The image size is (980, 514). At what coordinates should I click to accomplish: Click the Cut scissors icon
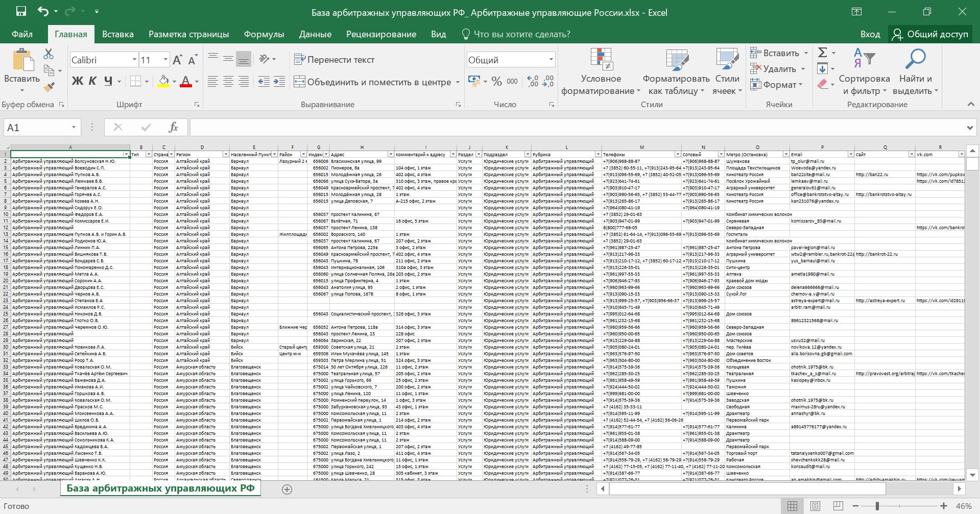49,54
